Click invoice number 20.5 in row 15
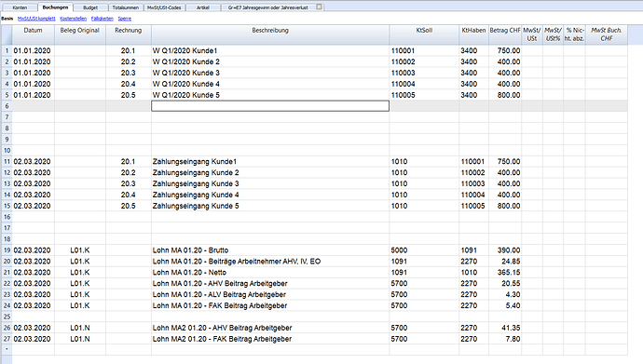 point(129,206)
